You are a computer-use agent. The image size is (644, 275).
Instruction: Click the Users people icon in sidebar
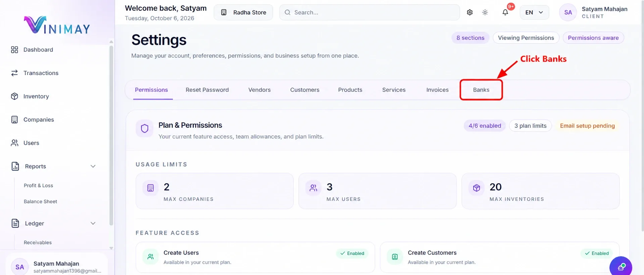(x=14, y=143)
